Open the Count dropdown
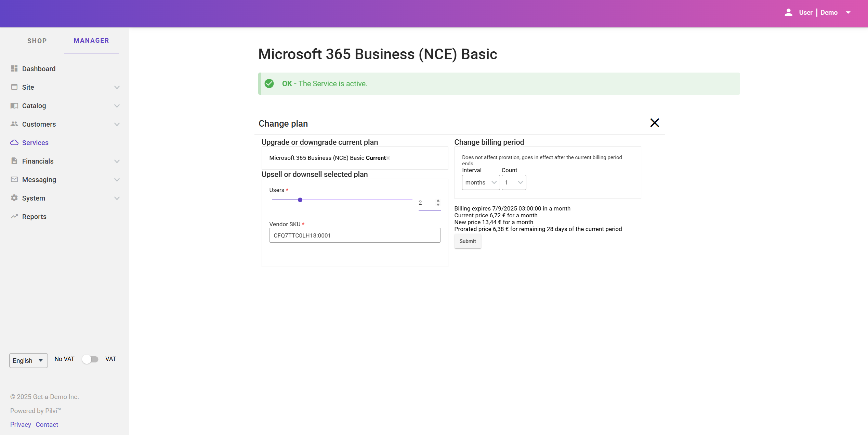The width and height of the screenshot is (868, 435). coord(514,183)
